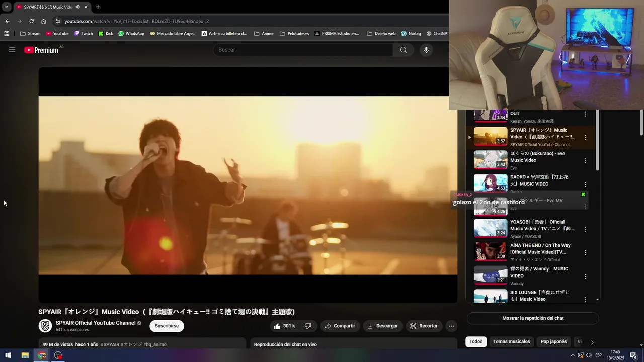The width and height of the screenshot is (644, 362).
Task: Click the search magnifier button
Action: (404, 50)
